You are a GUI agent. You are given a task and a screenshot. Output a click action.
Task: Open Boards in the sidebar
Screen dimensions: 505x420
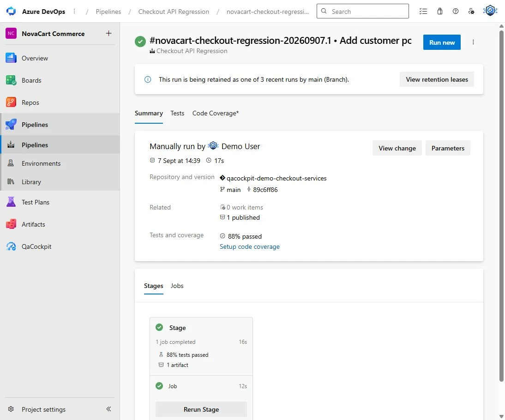click(60, 80)
